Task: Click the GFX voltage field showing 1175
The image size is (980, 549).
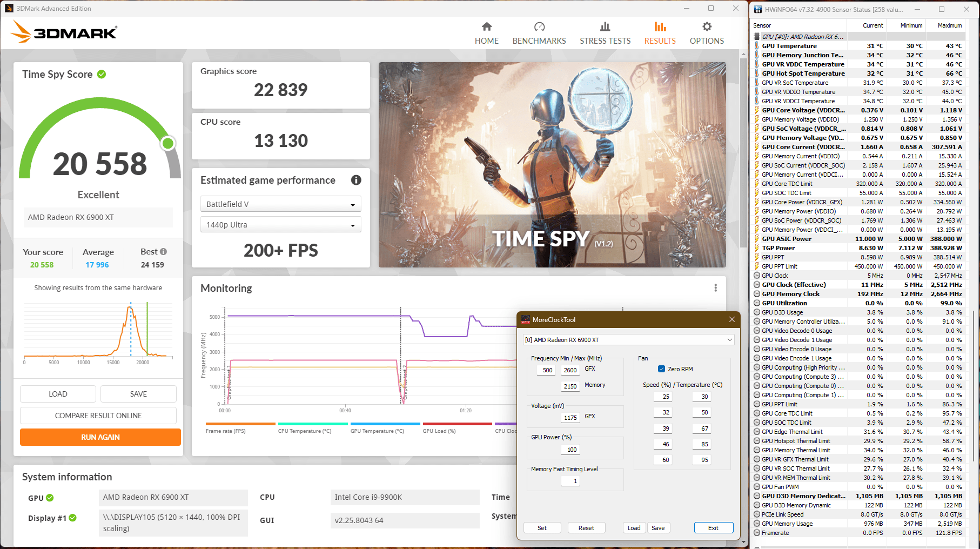Action: click(570, 418)
